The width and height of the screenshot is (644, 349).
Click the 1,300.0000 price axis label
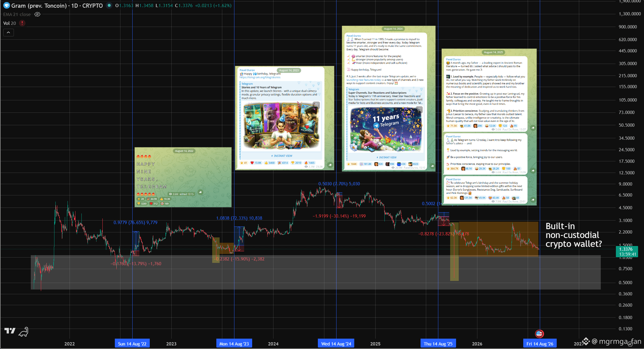630,14
